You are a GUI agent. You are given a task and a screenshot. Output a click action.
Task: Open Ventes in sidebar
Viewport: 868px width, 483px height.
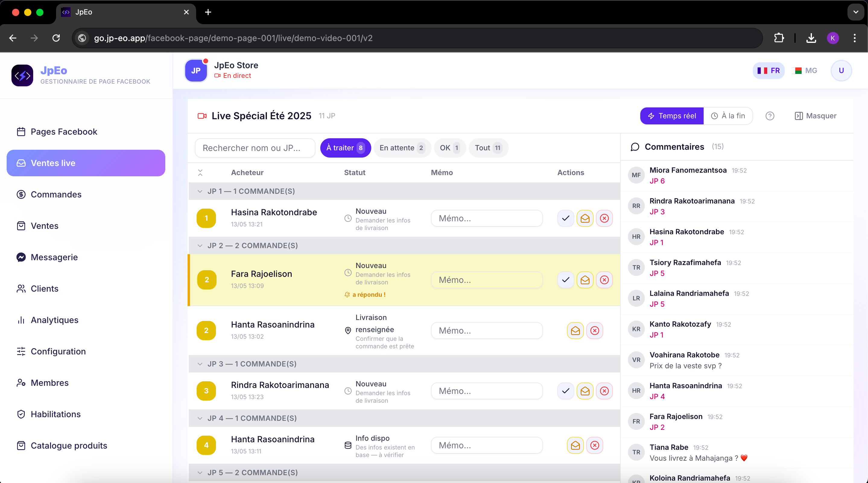(86, 226)
